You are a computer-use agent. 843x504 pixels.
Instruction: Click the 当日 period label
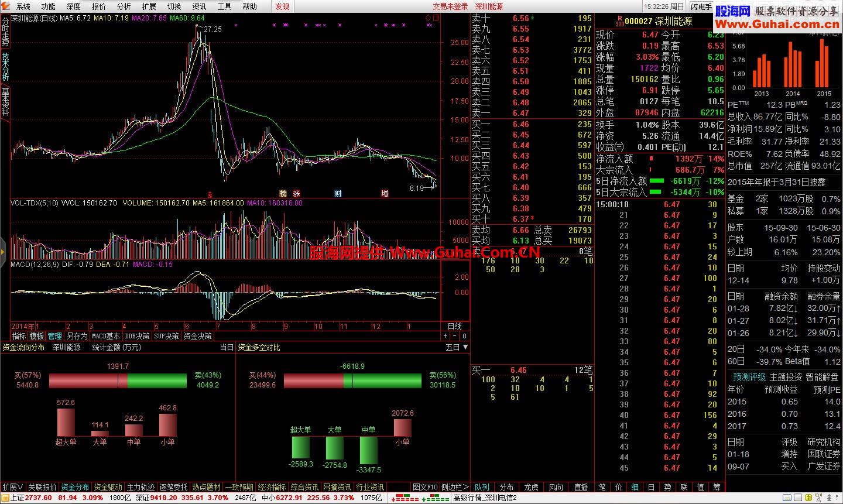(227, 347)
